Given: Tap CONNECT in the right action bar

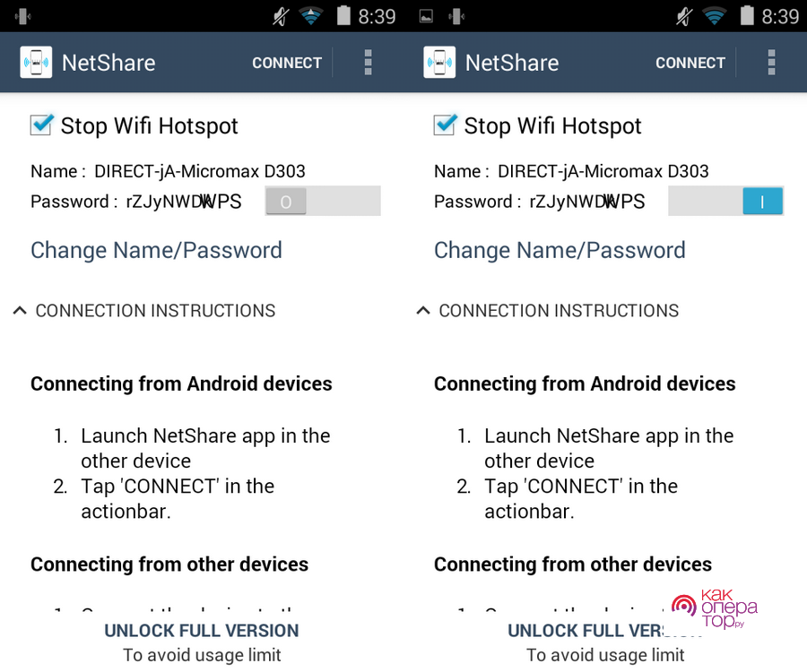Looking at the screenshot, I should coord(690,63).
